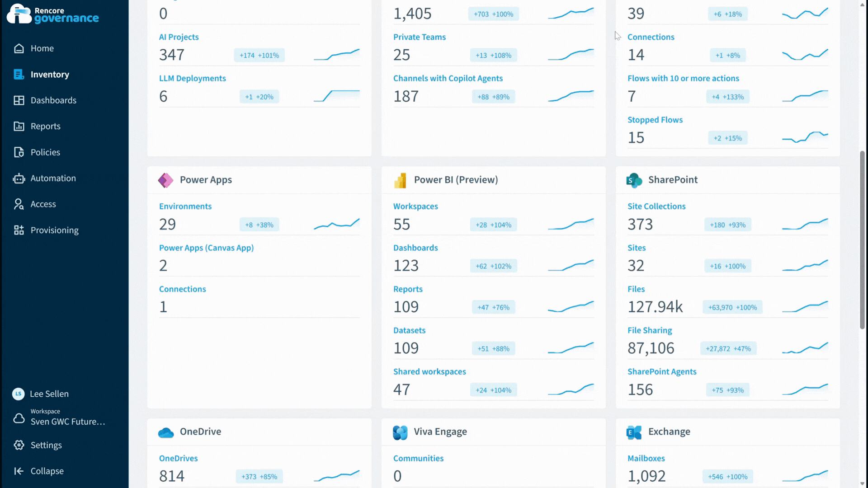The image size is (868, 488).
Task: Click the Access person icon
Action: click(19, 204)
